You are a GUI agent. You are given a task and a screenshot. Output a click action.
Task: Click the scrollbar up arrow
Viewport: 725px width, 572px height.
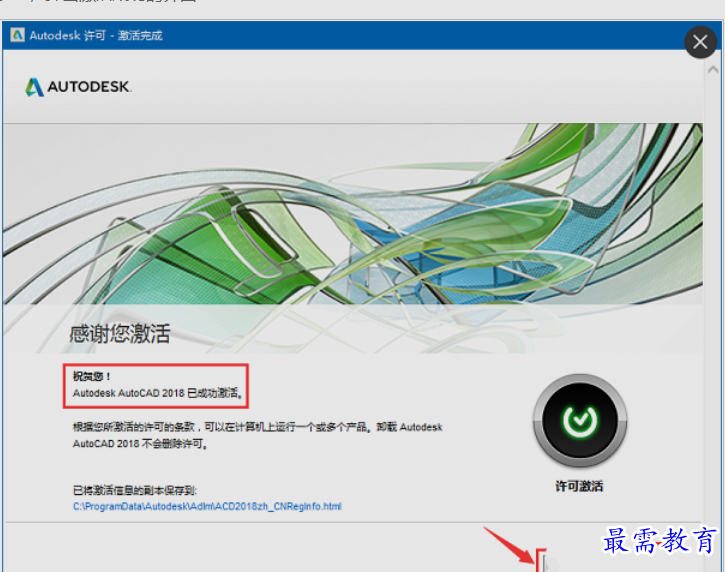point(713,70)
